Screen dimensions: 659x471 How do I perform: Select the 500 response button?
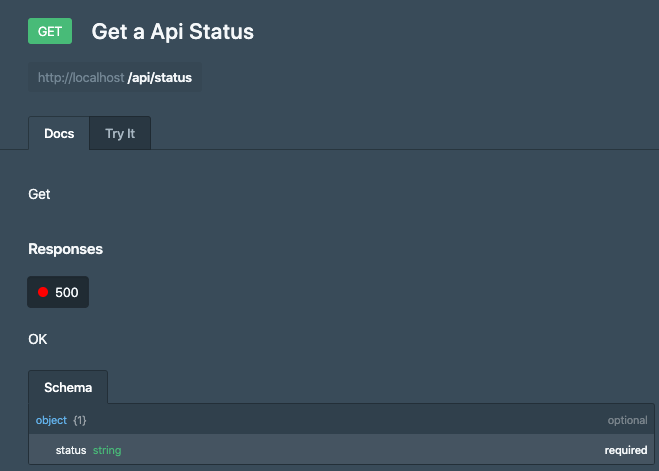(58, 292)
